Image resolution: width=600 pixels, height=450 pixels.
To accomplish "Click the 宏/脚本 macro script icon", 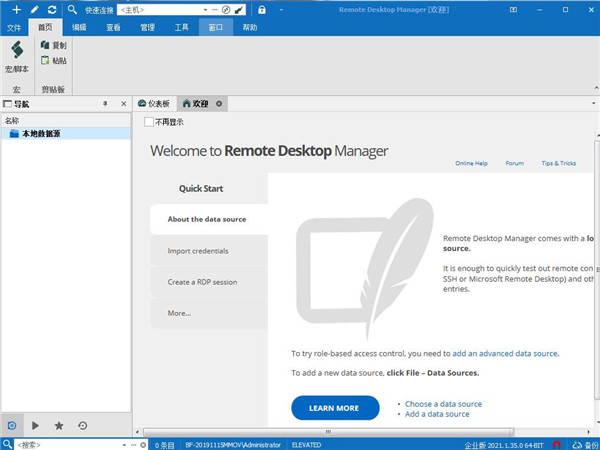I will 17,57.
